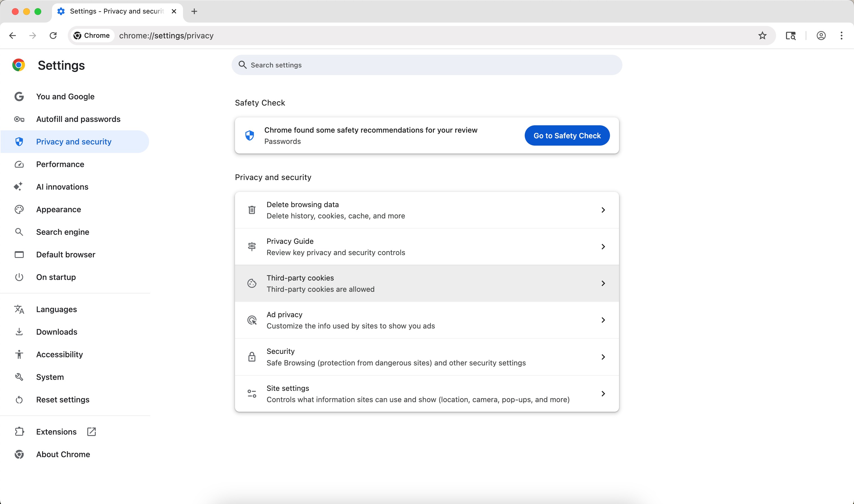Image resolution: width=854 pixels, height=504 pixels.
Task: Open a new tab with plus button
Action: 194,11
